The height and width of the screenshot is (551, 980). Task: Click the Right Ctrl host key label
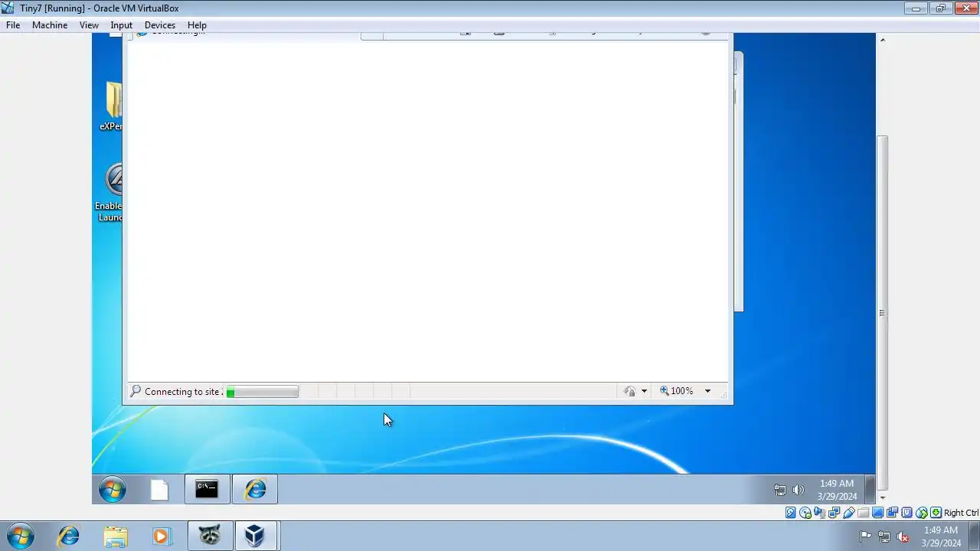coord(961,513)
